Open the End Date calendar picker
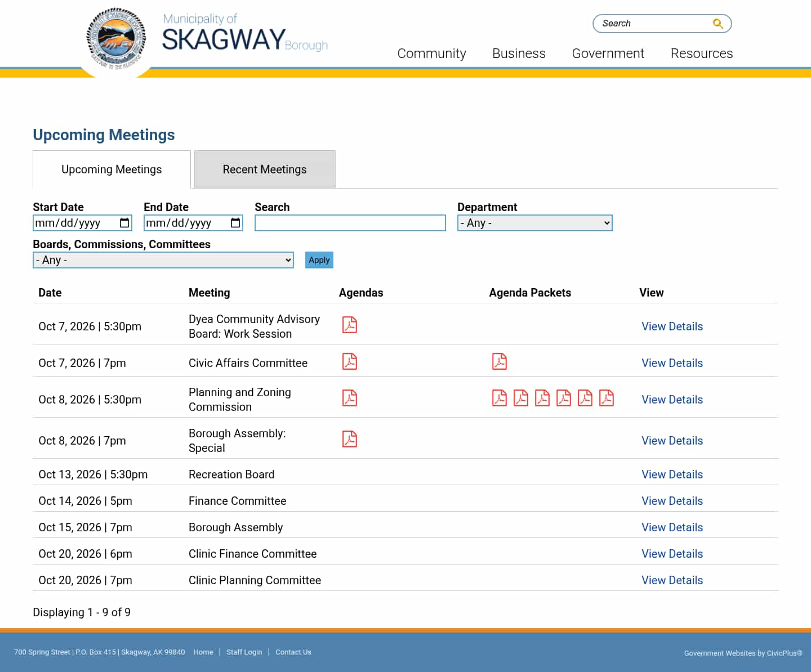 click(x=235, y=223)
